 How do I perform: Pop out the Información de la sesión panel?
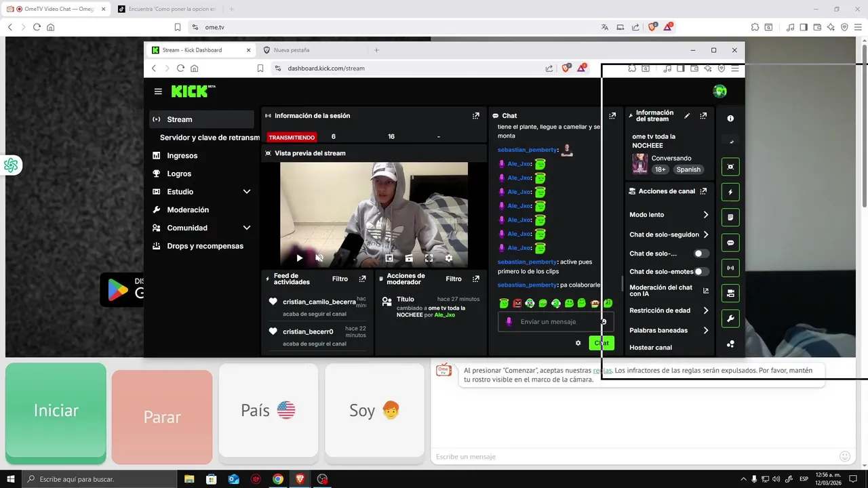tap(475, 116)
